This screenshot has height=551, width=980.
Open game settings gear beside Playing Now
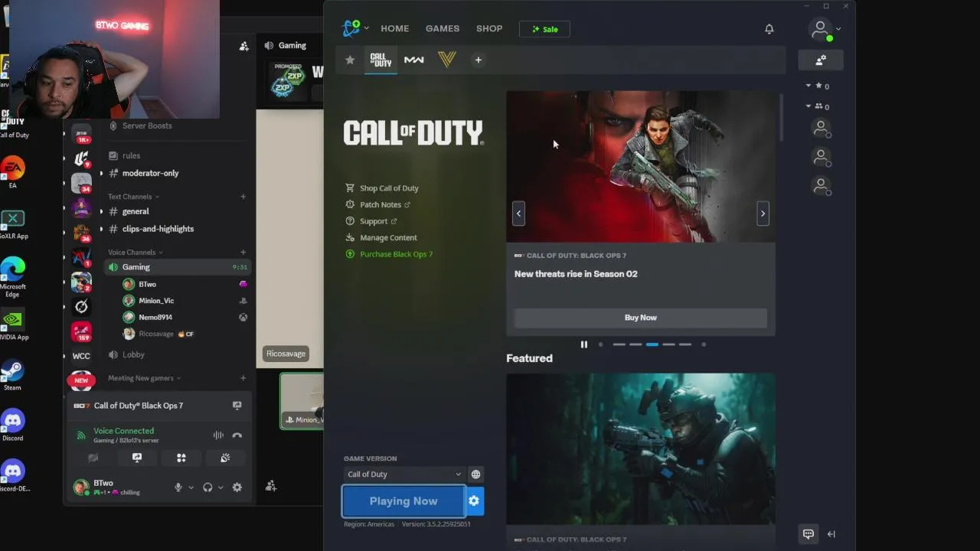[x=474, y=501]
